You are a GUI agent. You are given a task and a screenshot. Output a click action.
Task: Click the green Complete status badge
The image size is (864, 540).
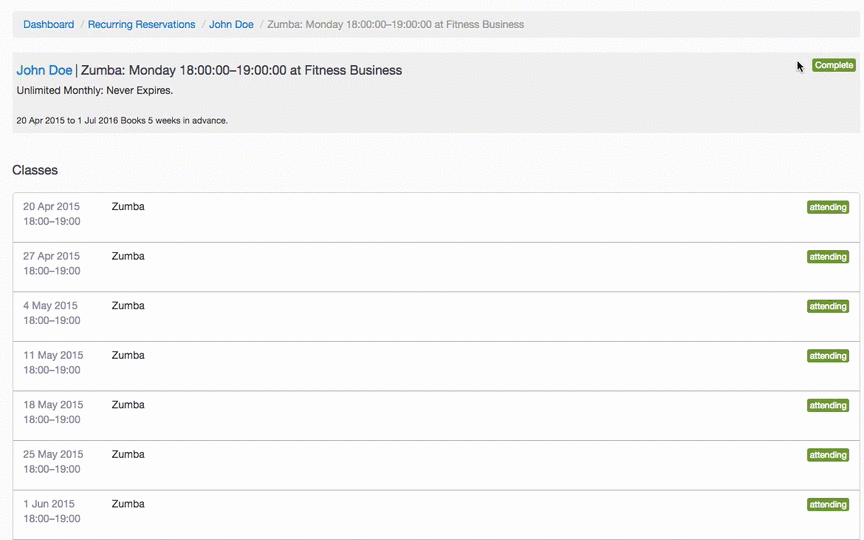833,65
